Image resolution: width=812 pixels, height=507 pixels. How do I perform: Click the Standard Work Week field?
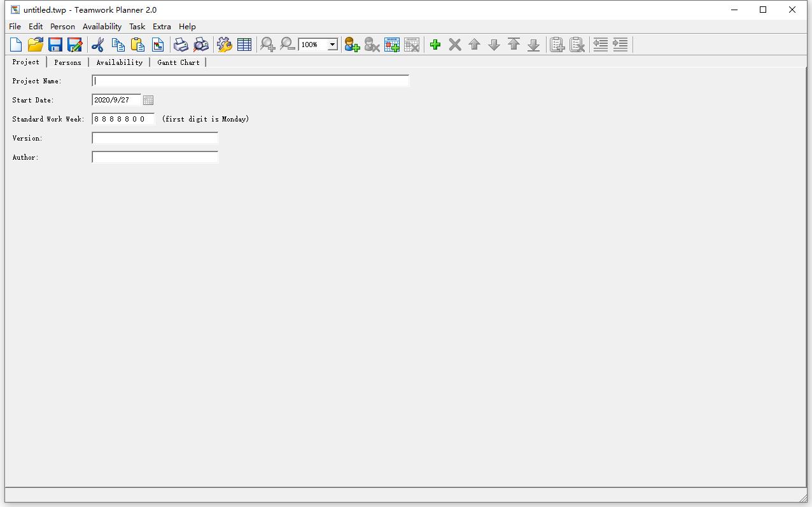click(123, 119)
